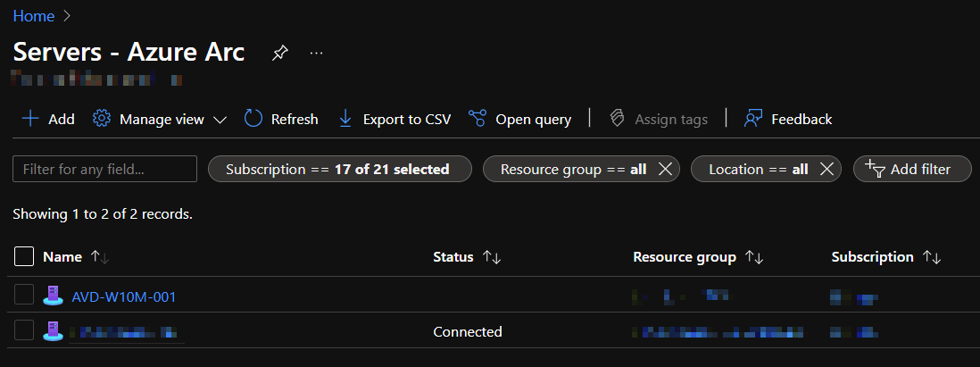Expand the Manage view chevron

(220, 120)
